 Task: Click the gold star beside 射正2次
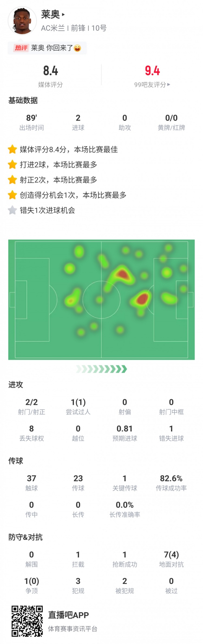coord(12,180)
